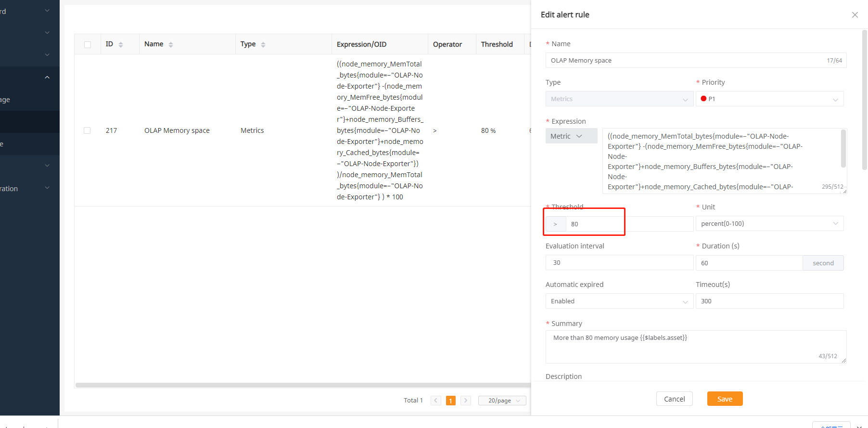Go to previous page arrow
Viewport: 868px width, 428px height.
point(436,401)
